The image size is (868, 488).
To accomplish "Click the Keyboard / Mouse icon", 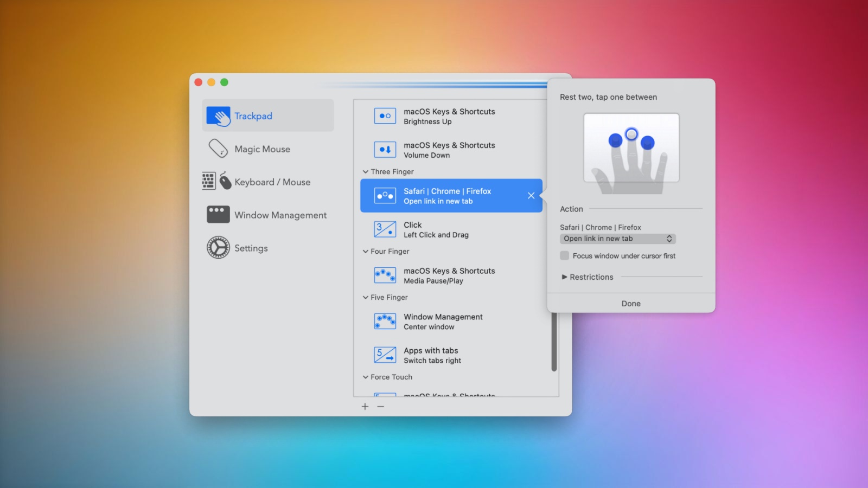I will tap(216, 181).
